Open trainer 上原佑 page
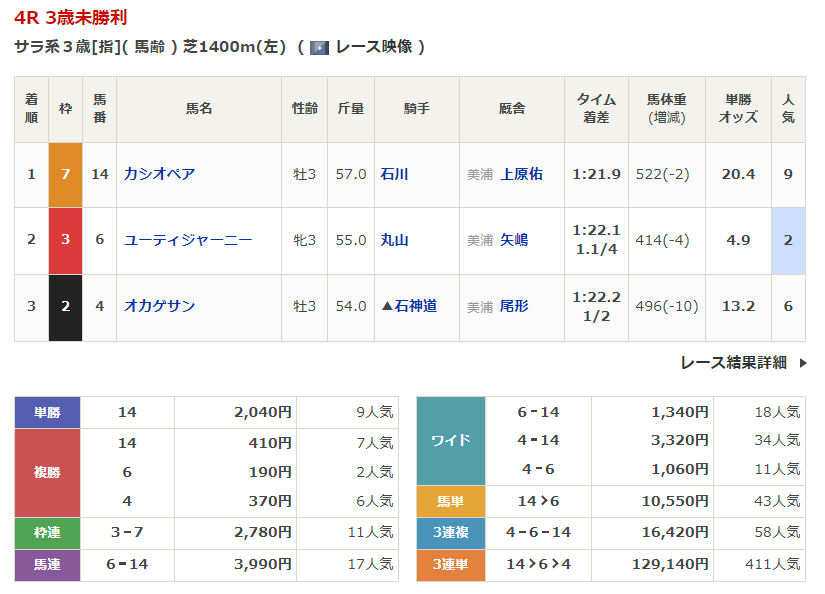 point(521,174)
